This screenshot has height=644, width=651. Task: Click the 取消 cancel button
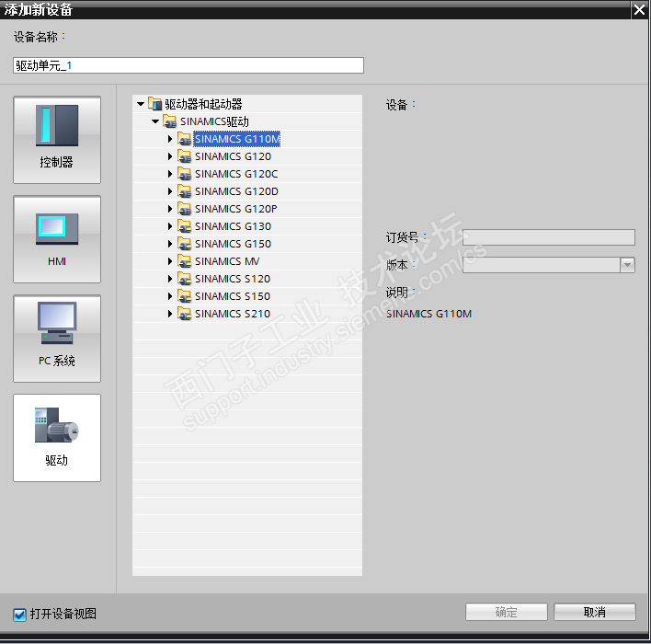(595, 612)
